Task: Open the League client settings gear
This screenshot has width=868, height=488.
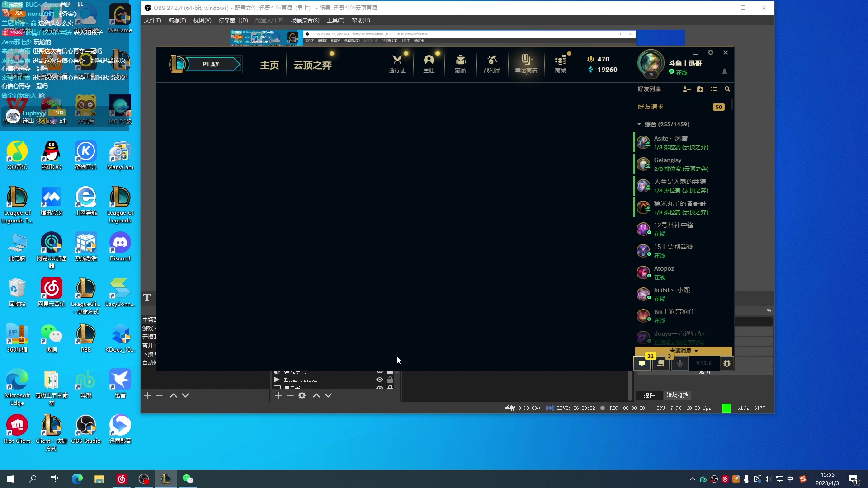Action: point(711,52)
